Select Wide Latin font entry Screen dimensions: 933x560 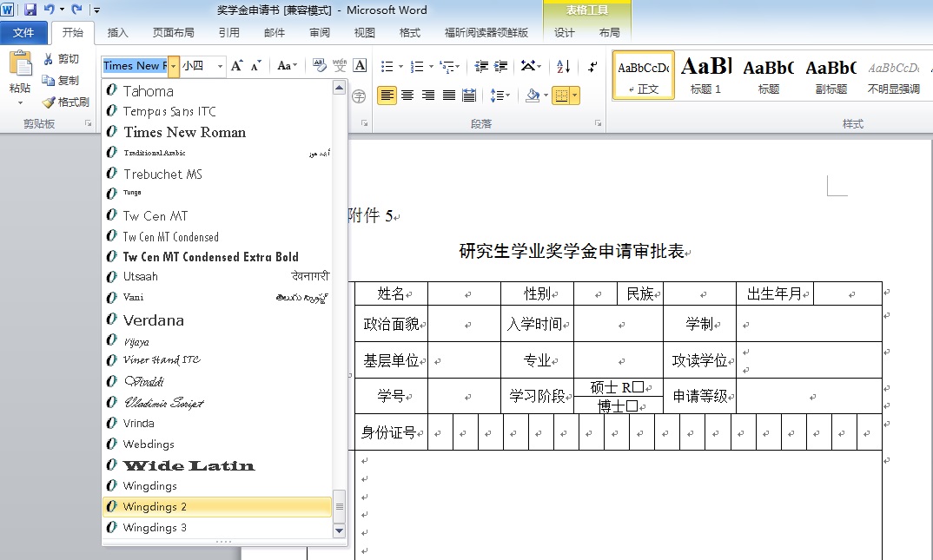pos(217,464)
